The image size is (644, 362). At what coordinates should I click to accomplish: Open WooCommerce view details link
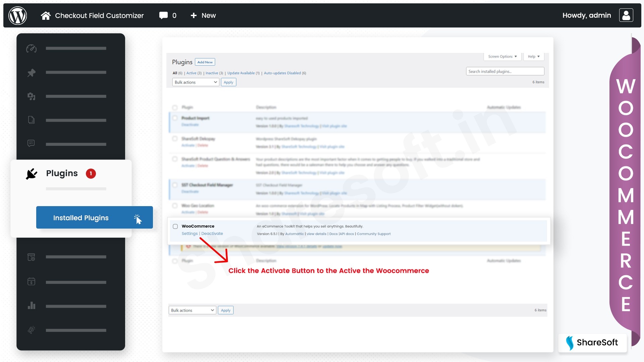click(317, 234)
